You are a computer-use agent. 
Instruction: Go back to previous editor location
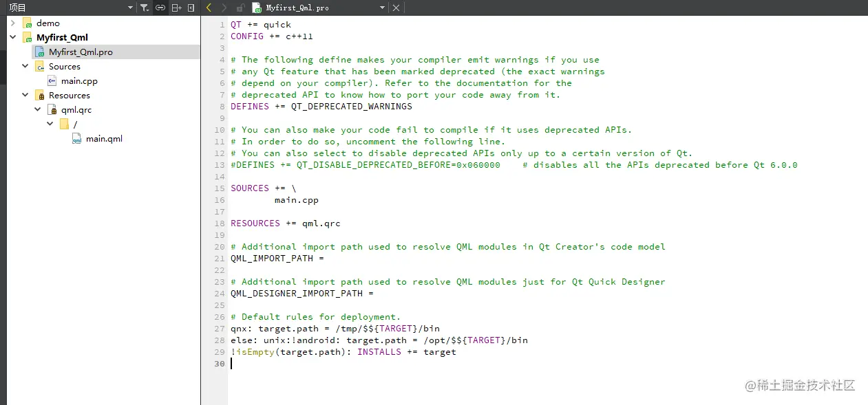[x=209, y=8]
